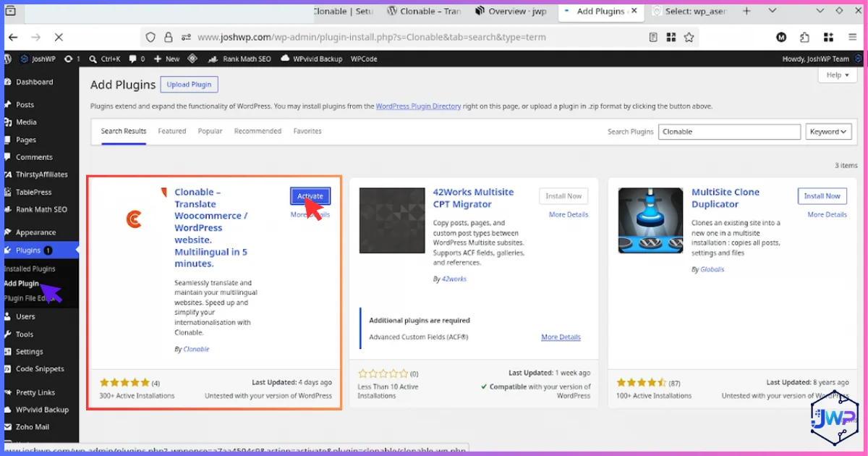Open WPCode in the admin bar
The height and width of the screenshot is (456, 868).
(x=364, y=59)
